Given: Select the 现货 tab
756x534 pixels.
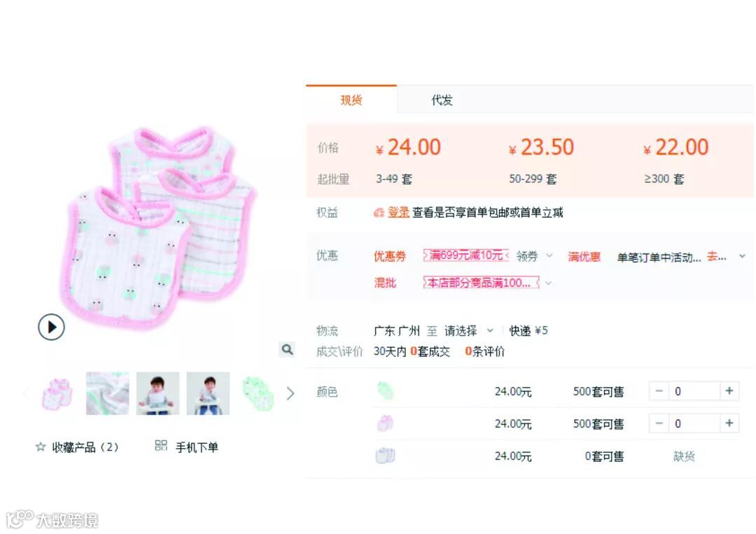Looking at the screenshot, I should pos(351,100).
